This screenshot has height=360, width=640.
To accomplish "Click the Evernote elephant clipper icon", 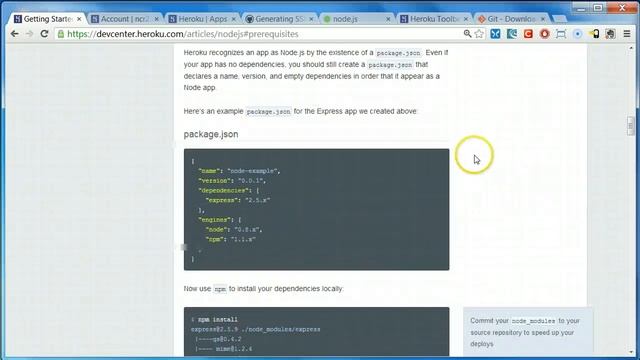I will [611, 34].
